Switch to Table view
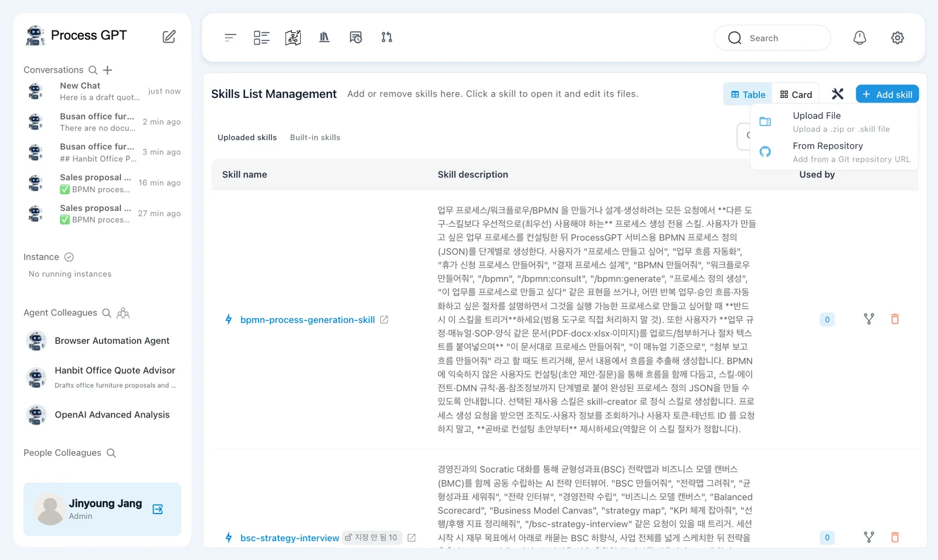This screenshot has height=560, width=938. [747, 94]
